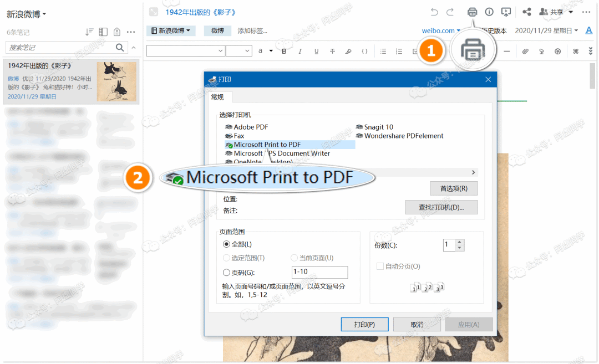This screenshot has width=599, height=364.
Task: Click the 添加标签 field
Action: click(252, 30)
